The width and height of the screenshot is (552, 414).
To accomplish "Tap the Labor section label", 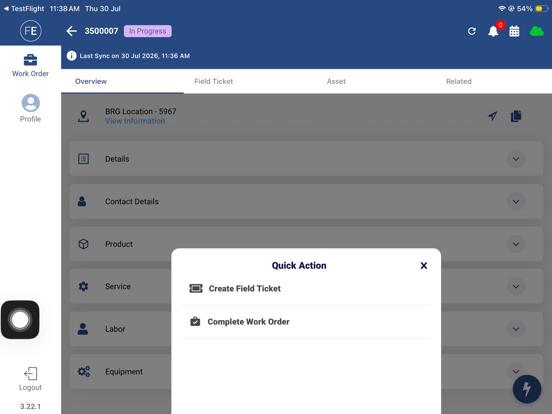I will pos(115,329).
